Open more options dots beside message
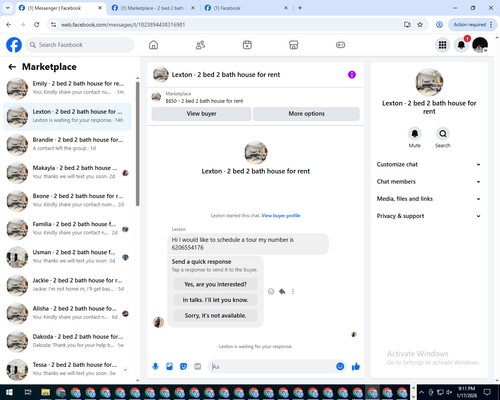500x400 pixels. (293, 291)
